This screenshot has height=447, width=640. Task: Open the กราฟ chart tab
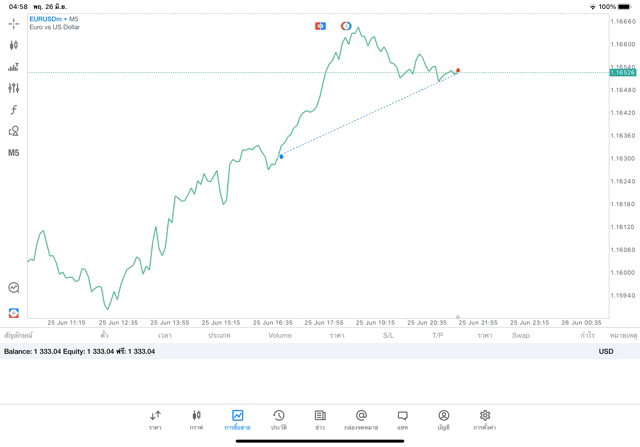pos(196,420)
